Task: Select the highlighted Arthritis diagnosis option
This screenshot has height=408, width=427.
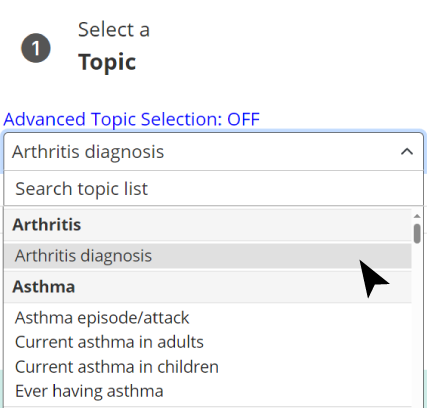Action: coord(208,256)
